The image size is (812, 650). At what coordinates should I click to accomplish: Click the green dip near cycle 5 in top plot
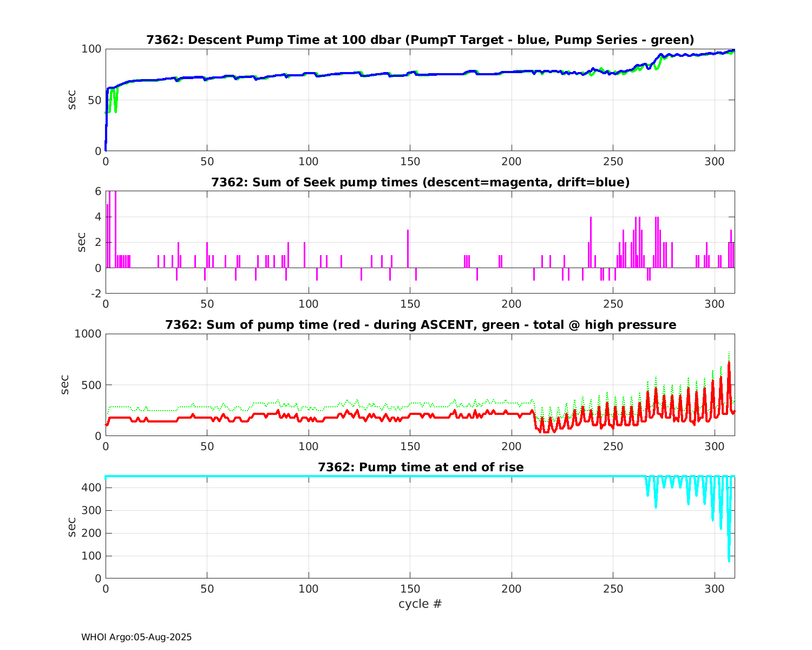[115, 110]
